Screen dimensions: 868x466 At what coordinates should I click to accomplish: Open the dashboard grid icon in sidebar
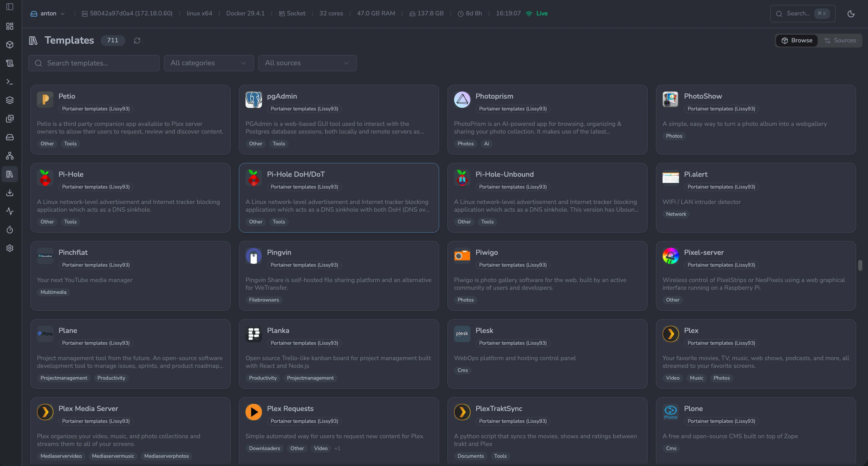pos(10,26)
